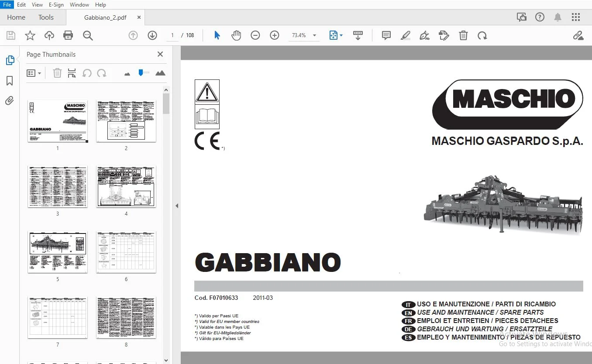Switch to the Home tab

coord(16,17)
